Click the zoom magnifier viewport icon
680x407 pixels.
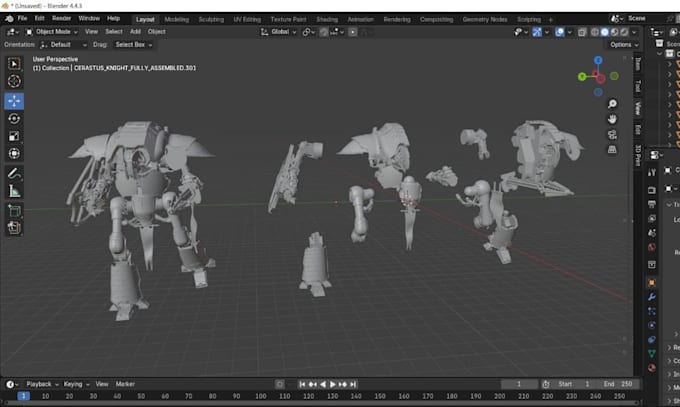point(612,104)
